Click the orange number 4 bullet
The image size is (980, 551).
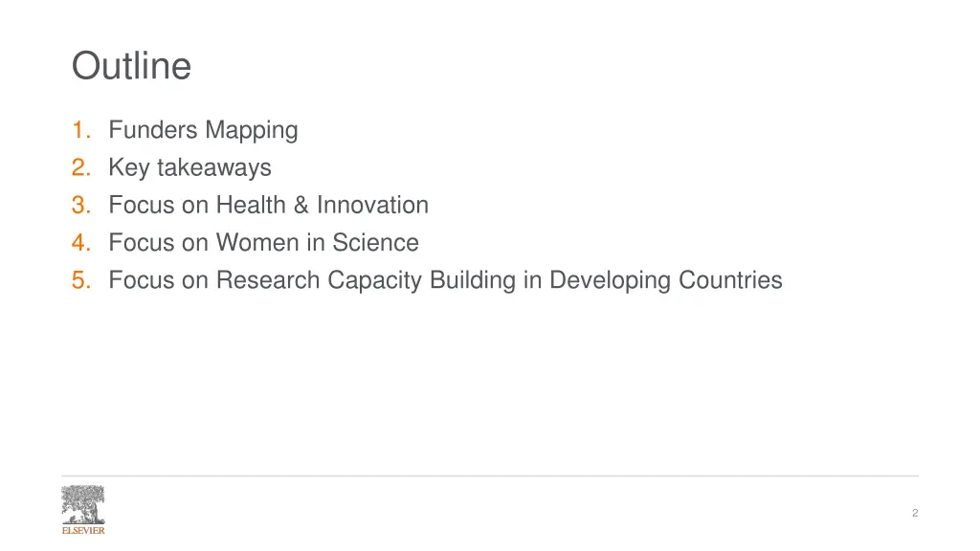click(81, 242)
